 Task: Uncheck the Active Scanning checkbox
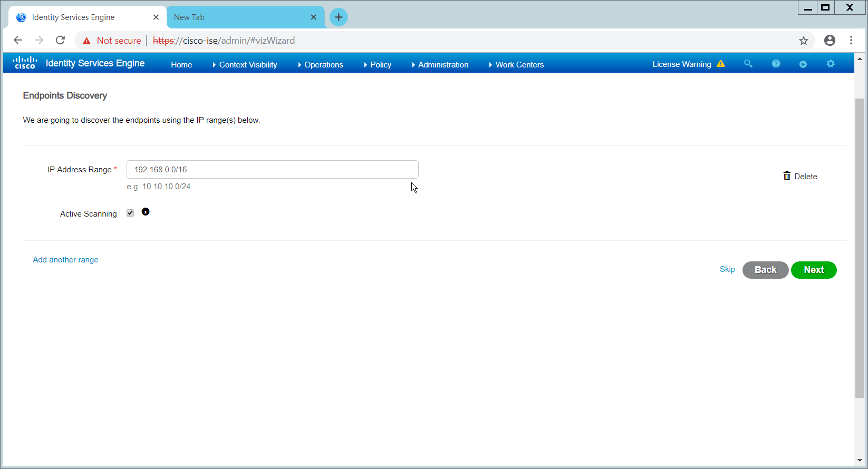click(130, 213)
